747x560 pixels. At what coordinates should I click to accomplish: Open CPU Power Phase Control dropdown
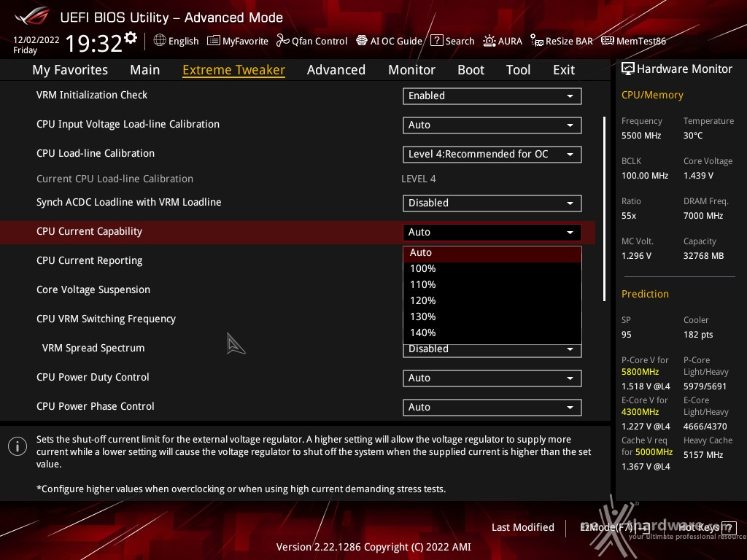coord(492,407)
